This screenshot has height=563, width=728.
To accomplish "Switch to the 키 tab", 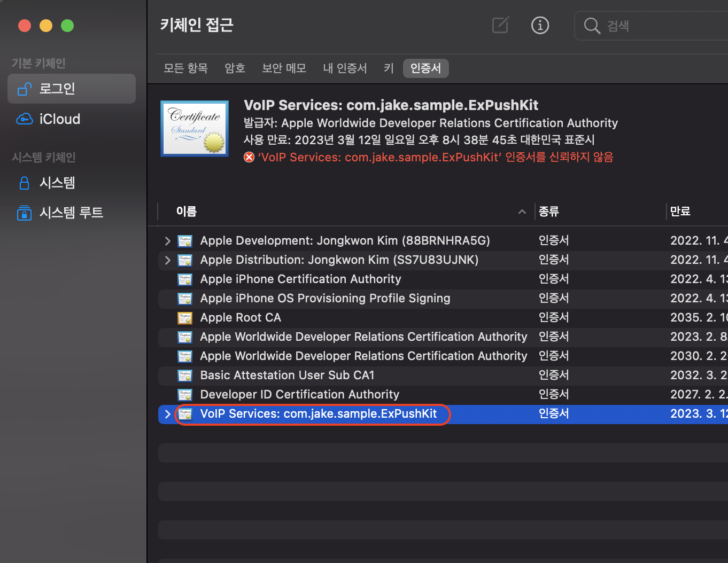I will (x=389, y=68).
